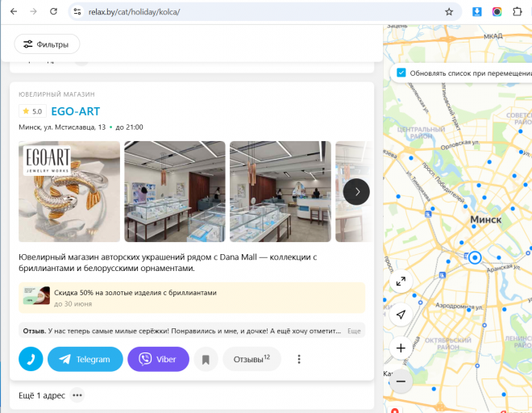Open site information icon in address bar
The width and height of the screenshot is (532, 413).
coord(77,11)
